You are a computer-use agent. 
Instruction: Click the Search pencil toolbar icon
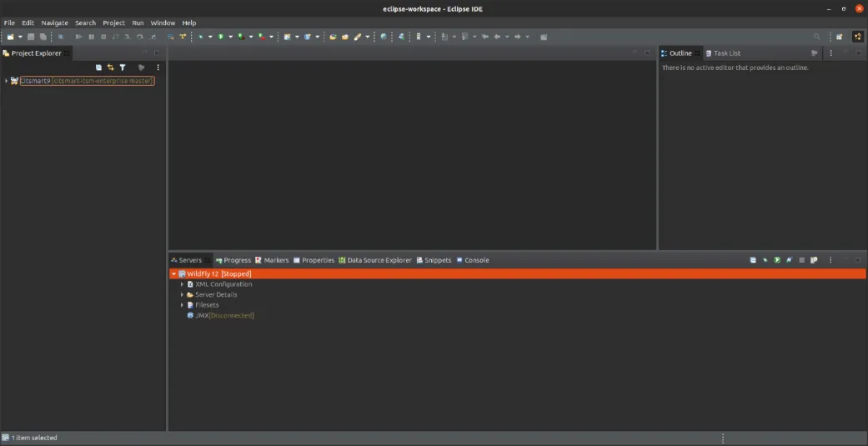tap(358, 37)
